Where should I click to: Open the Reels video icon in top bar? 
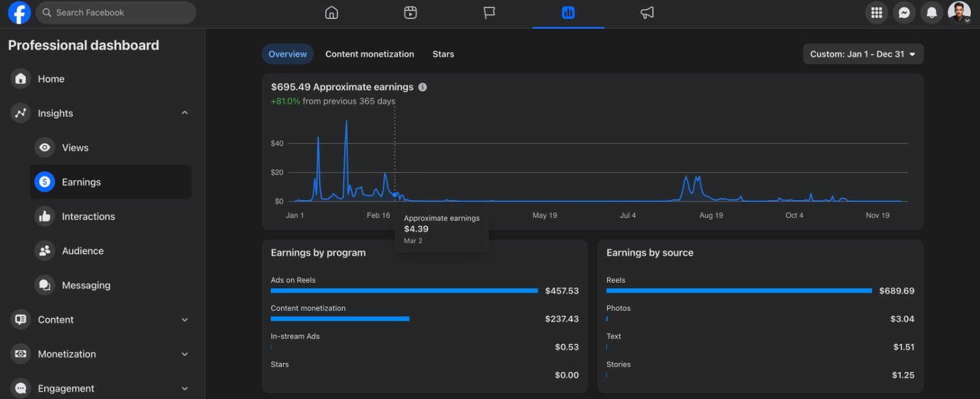click(x=410, y=13)
